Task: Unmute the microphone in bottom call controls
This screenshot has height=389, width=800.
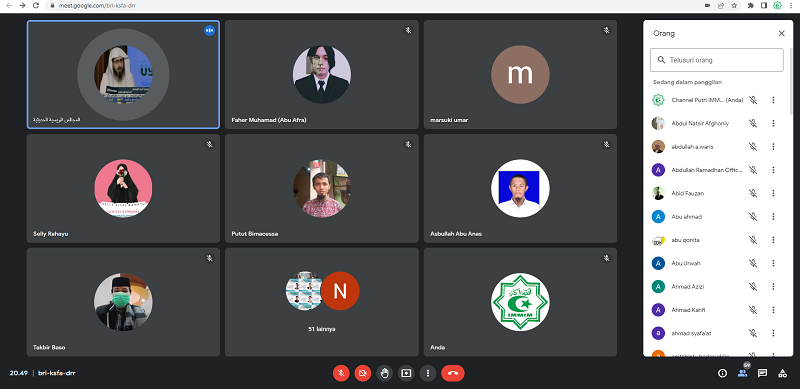Action: pos(341,373)
